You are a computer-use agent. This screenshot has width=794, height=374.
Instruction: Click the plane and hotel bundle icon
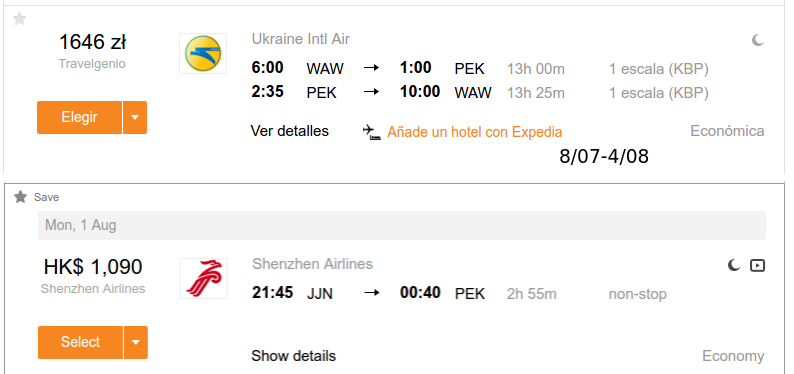[x=371, y=132]
